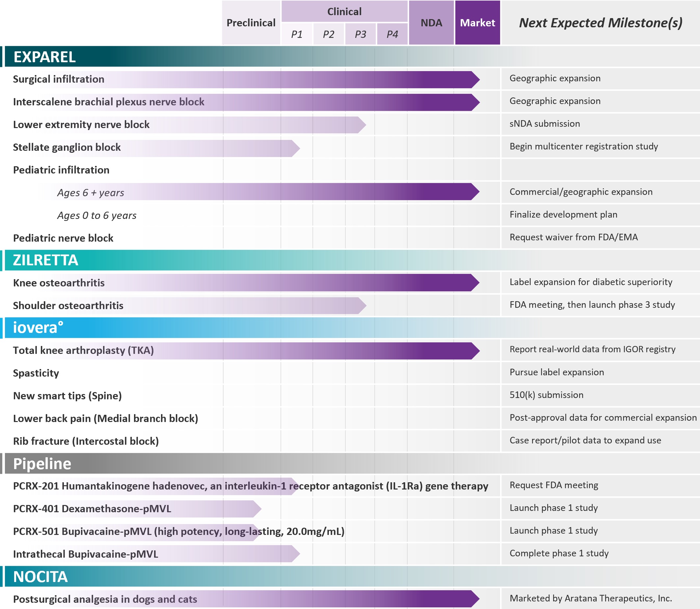Click the Request FDA meeting milestone

554,485
